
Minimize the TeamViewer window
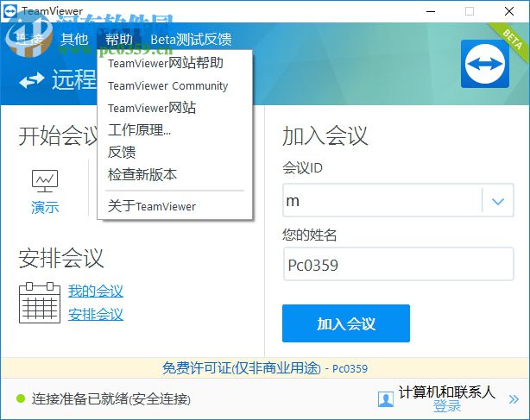[431, 11]
